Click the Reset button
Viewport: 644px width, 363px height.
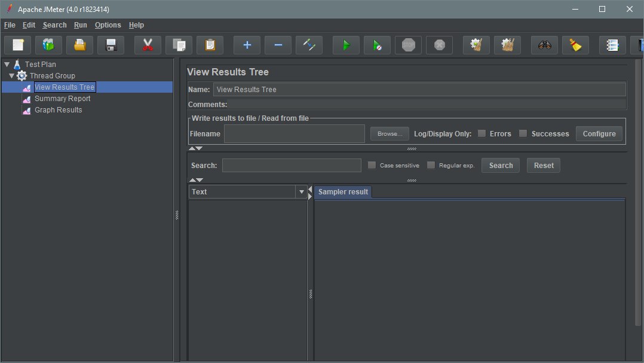(x=544, y=165)
